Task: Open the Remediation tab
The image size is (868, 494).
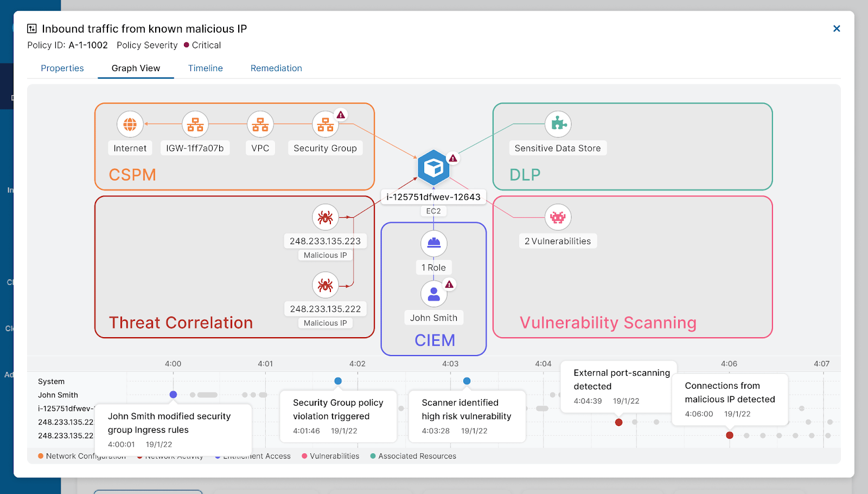Action: coord(276,68)
